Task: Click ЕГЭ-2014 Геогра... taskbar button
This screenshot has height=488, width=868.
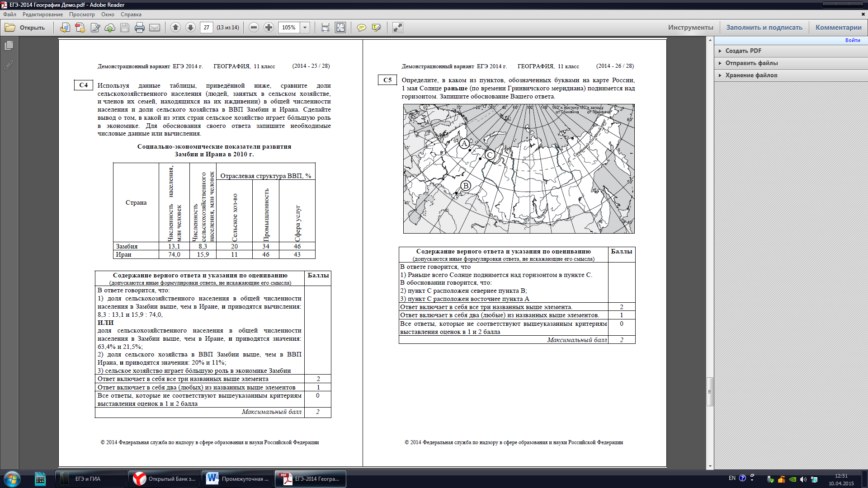Action: tap(311, 479)
